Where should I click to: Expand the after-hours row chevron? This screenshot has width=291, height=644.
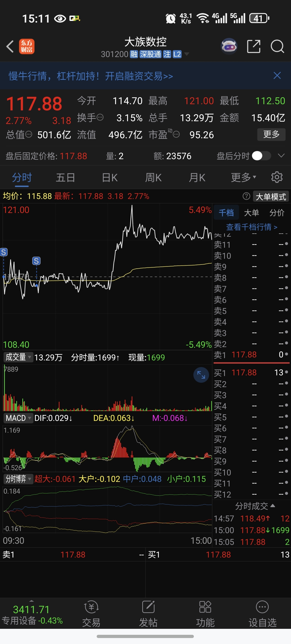(281, 156)
